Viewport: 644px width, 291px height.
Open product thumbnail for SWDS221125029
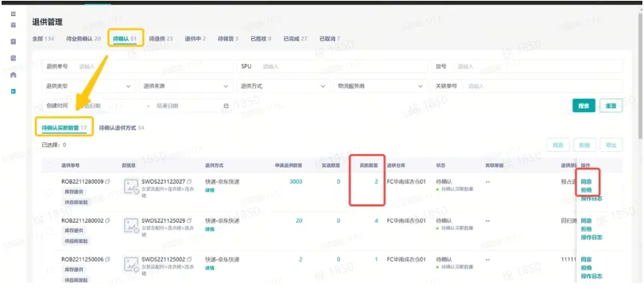pyautogui.click(x=131, y=226)
